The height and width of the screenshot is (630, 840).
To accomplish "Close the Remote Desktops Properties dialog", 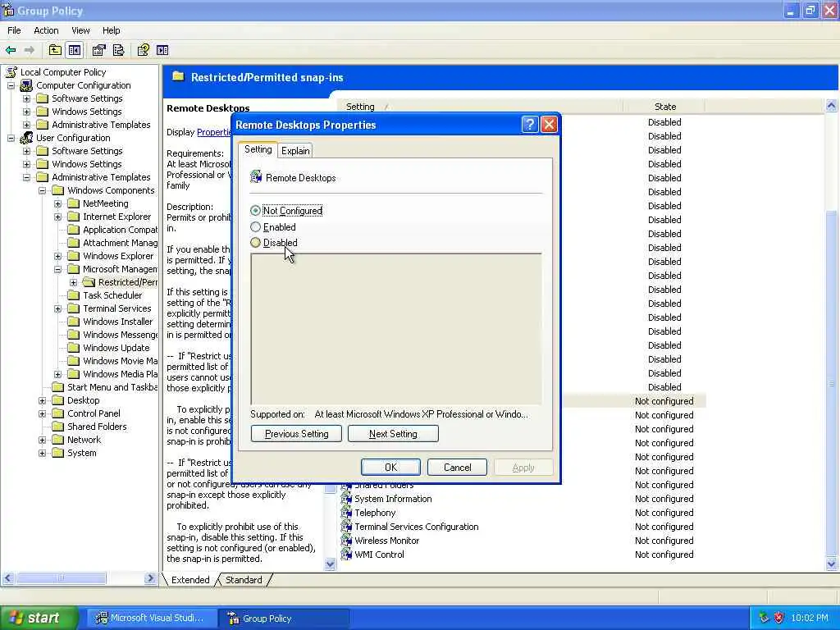I will pos(549,125).
